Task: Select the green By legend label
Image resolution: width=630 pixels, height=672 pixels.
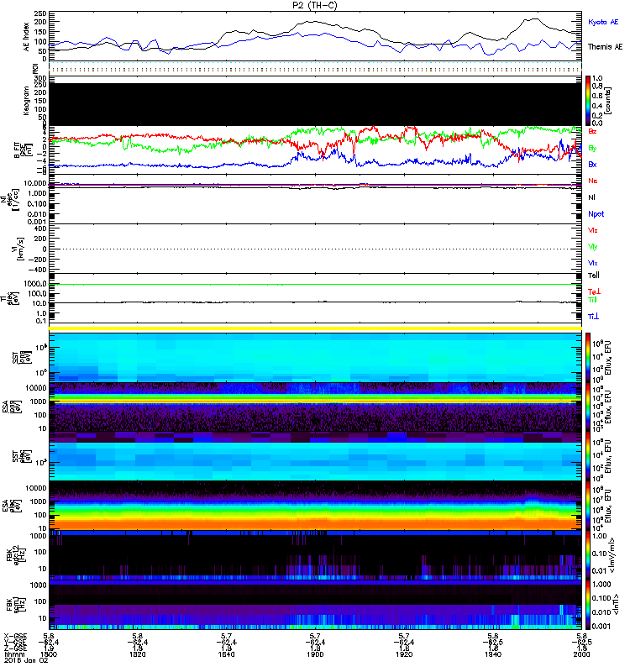Action: point(592,149)
